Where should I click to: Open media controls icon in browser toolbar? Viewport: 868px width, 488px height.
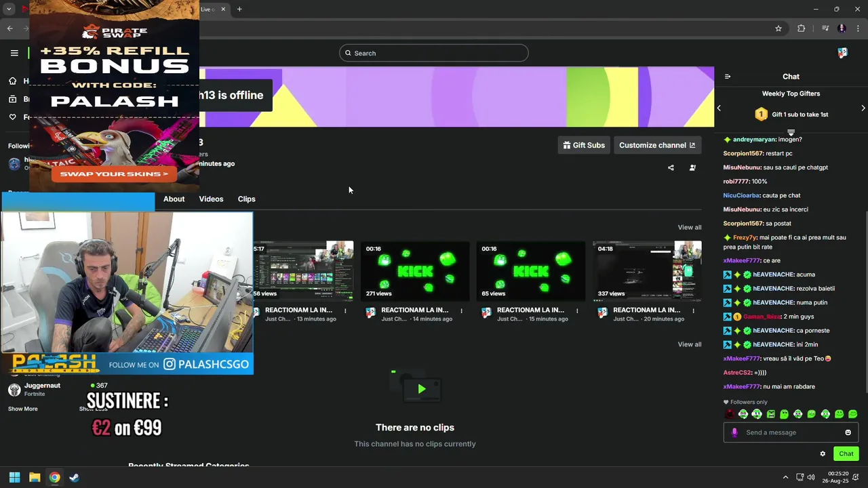pyautogui.click(x=825, y=28)
